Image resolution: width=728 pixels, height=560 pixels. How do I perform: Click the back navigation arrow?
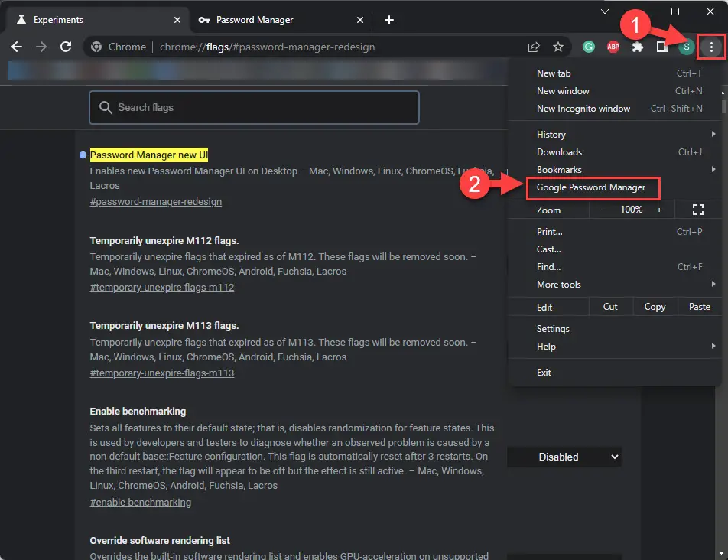pos(17,47)
